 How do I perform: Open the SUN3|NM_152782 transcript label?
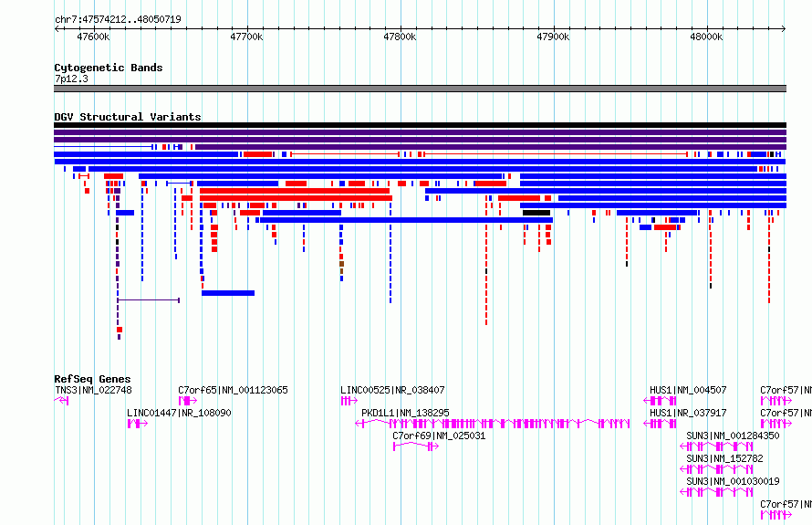coord(725,458)
